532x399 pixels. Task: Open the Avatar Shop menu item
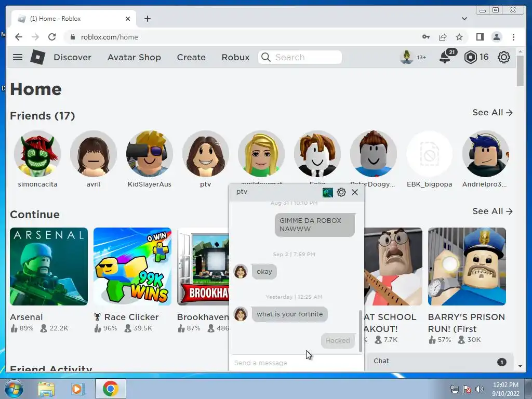134,57
